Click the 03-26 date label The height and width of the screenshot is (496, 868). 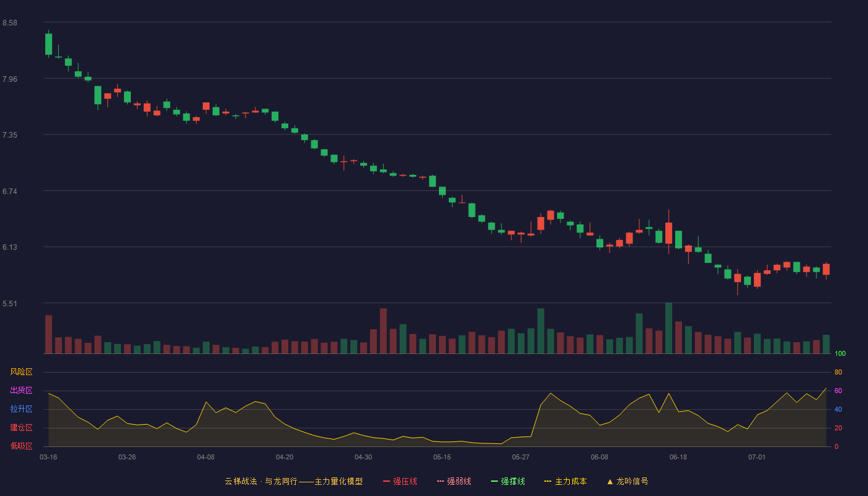click(x=127, y=457)
